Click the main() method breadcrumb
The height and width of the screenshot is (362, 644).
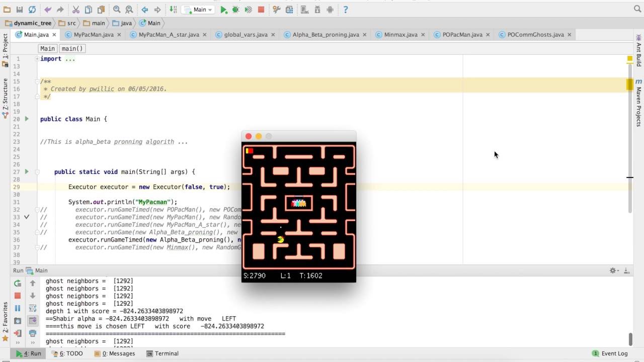pyautogui.click(x=72, y=48)
